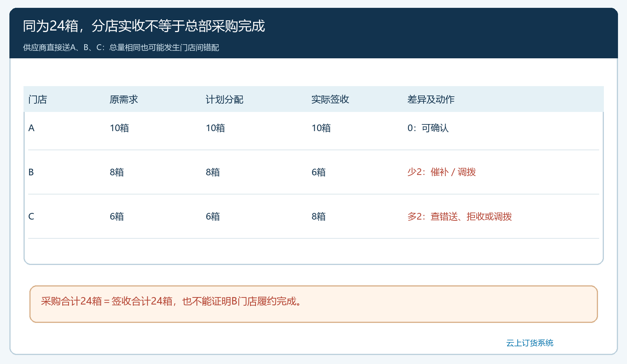Click the 差异及动作 column header
The image size is (627, 364).
pyautogui.click(x=431, y=99)
